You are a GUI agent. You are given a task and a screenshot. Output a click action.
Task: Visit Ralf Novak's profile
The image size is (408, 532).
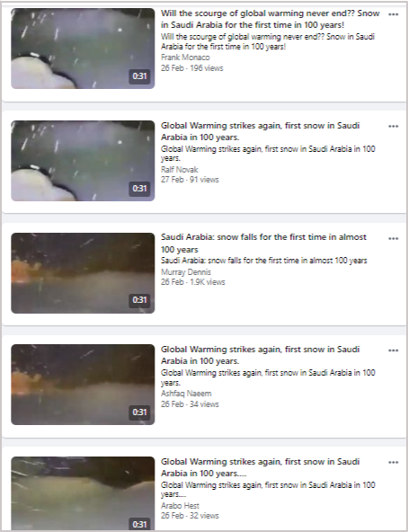click(180, 169)
